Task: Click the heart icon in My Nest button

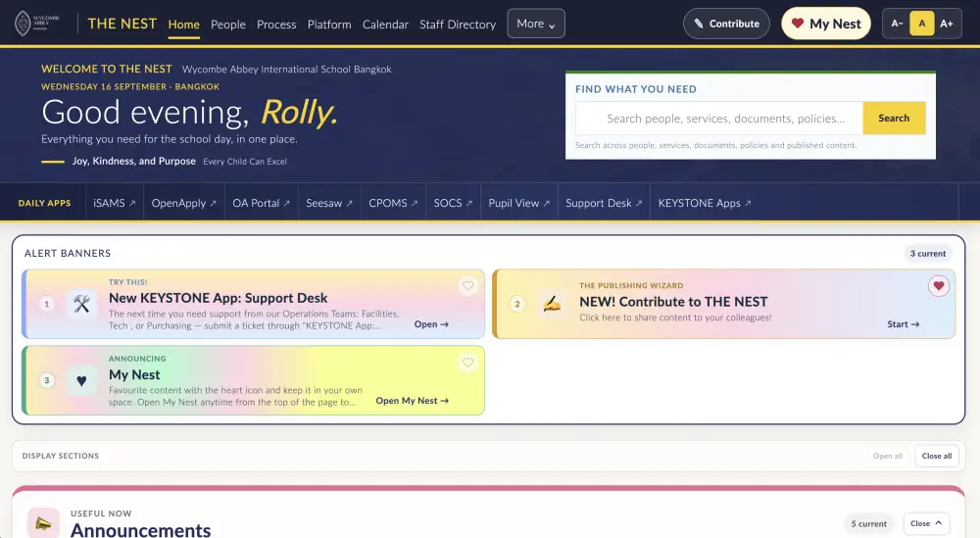Action: 798,24
